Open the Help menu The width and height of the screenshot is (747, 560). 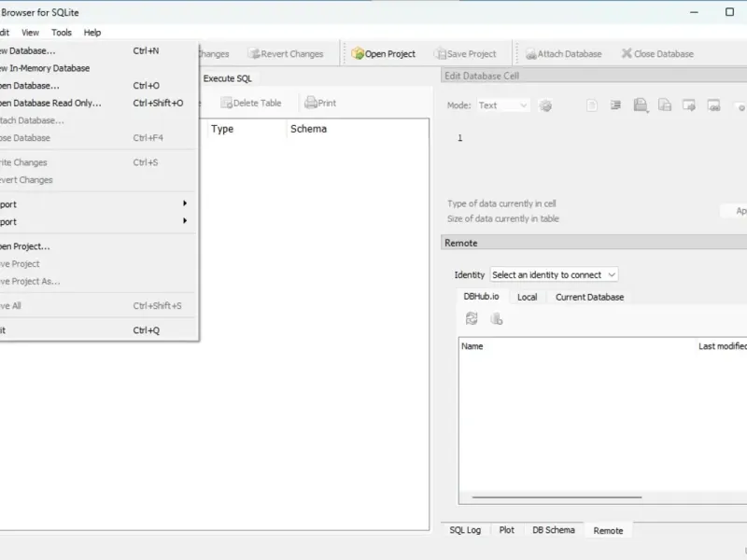92,33
